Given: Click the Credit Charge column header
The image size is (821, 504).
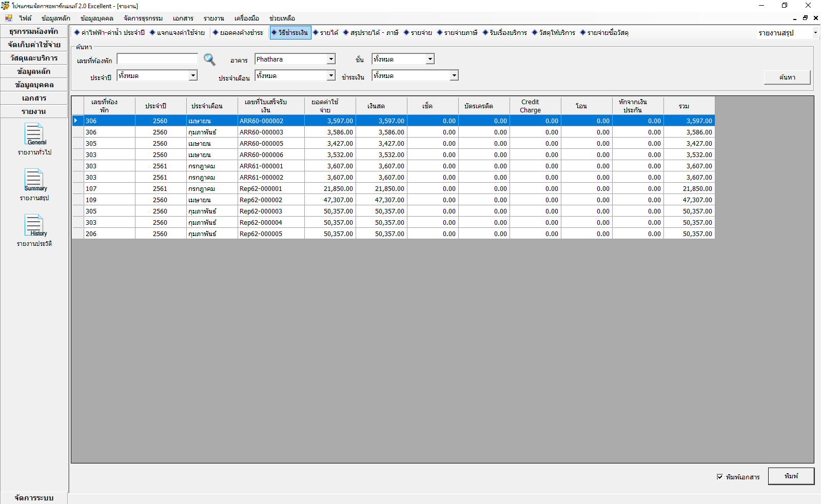Looking at the screenshot, I should pyautogui.click(x=535, y=106).
